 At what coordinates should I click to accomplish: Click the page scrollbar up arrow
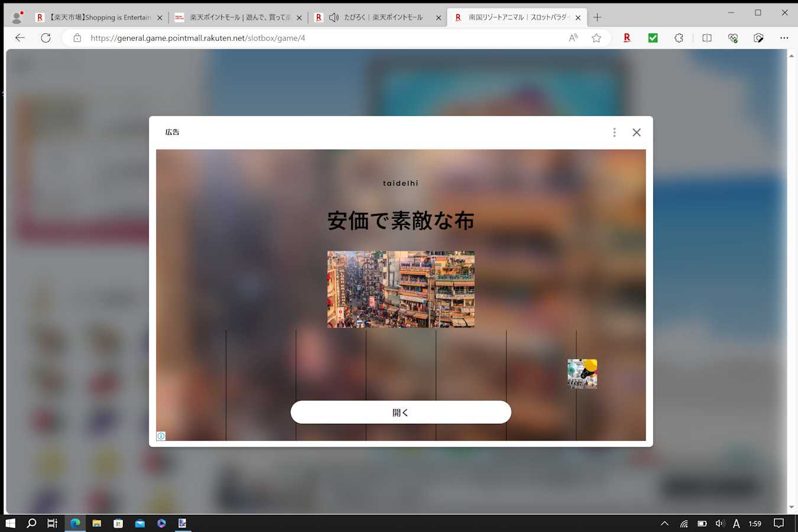(x=791, y=56)
